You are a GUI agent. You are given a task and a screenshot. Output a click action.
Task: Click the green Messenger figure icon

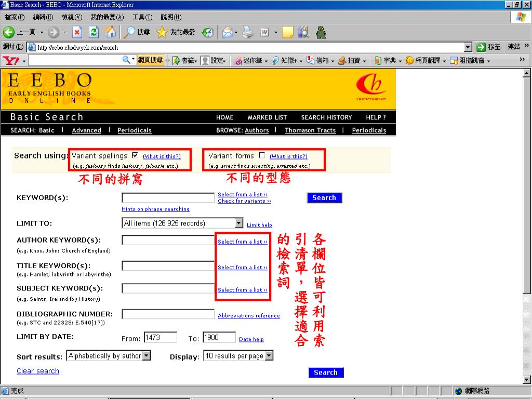coord(321,32)
